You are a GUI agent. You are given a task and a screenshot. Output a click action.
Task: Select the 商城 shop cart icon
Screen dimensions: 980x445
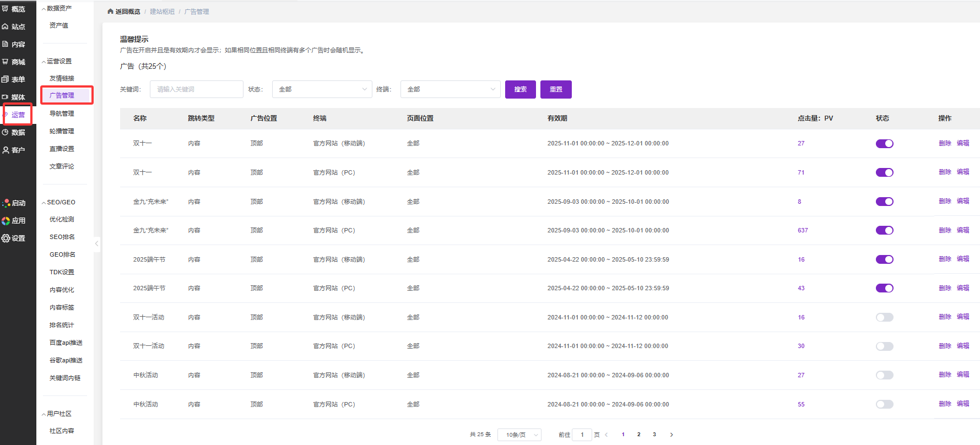[x=6, y=62]
